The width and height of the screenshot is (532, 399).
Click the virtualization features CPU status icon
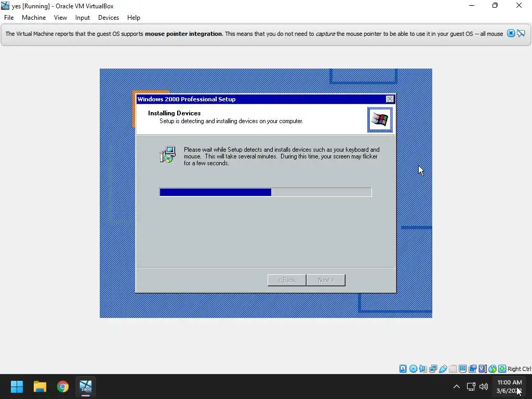(483, 369)
